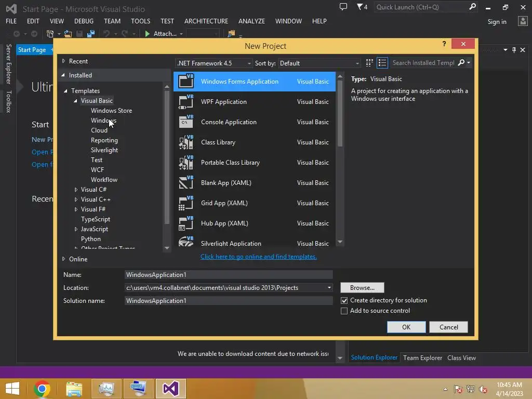Click the OK button

coord(406,327)
